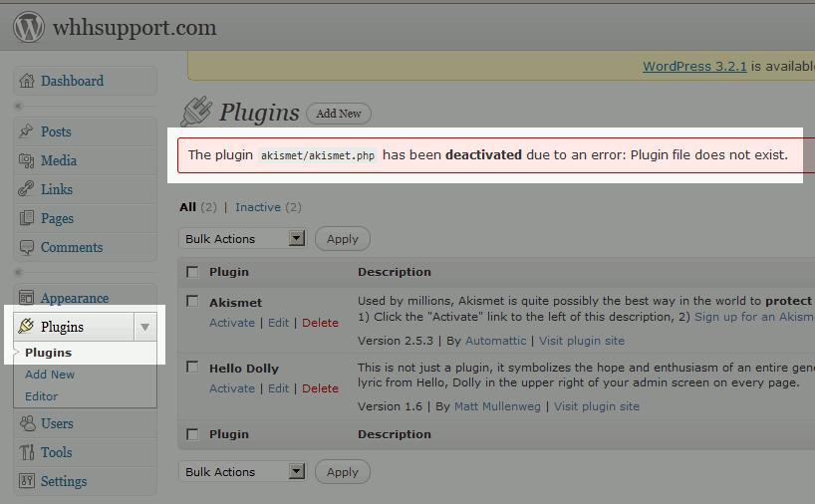Activate the Akismet plugin

point(232,323)
